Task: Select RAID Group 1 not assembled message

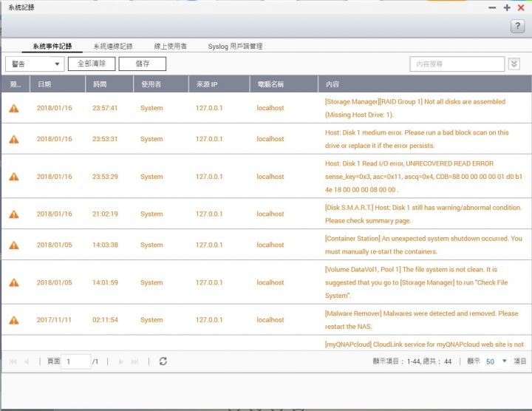Action: pyautogui.click(x=415, y=108)
